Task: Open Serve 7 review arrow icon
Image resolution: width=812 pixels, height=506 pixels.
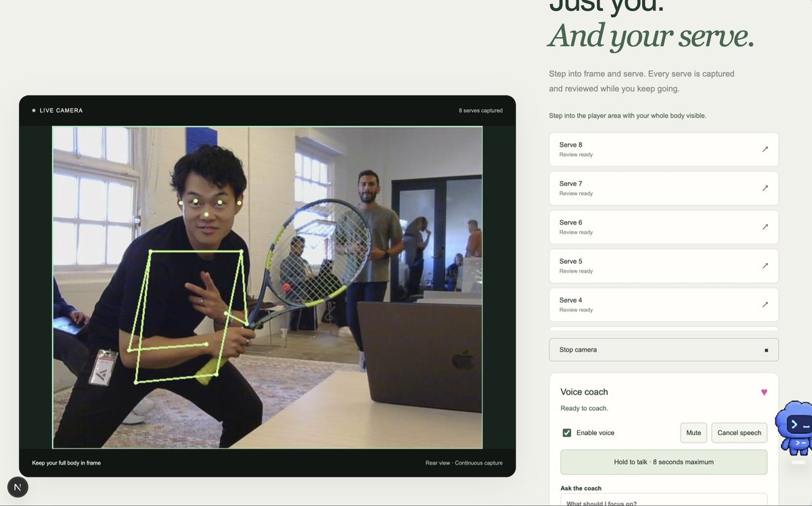Action: (x=765, y=188)
